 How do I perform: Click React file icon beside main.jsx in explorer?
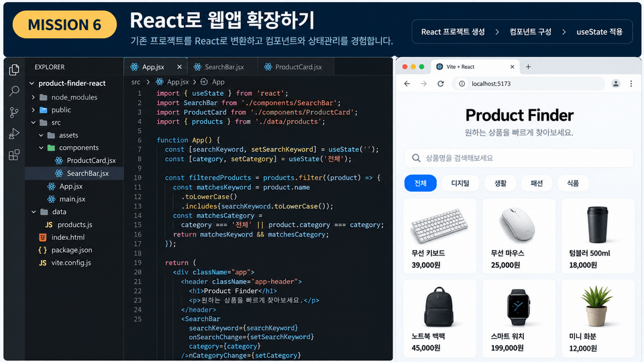click(52, 199)
